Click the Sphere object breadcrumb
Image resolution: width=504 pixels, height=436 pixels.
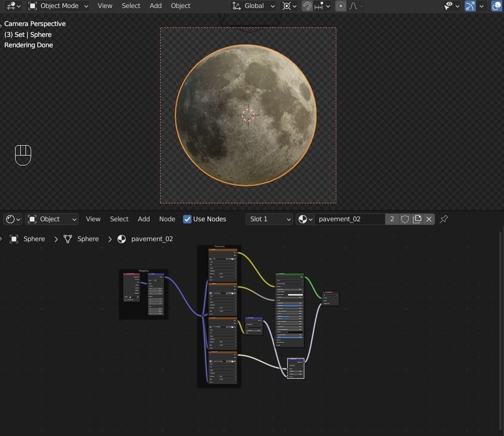(x=34, y=239)
